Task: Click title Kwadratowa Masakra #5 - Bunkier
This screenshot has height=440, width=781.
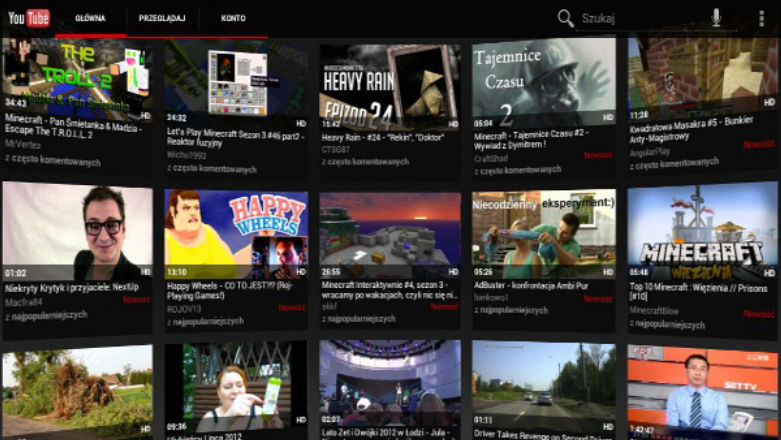Action: (x=691, y=129)
